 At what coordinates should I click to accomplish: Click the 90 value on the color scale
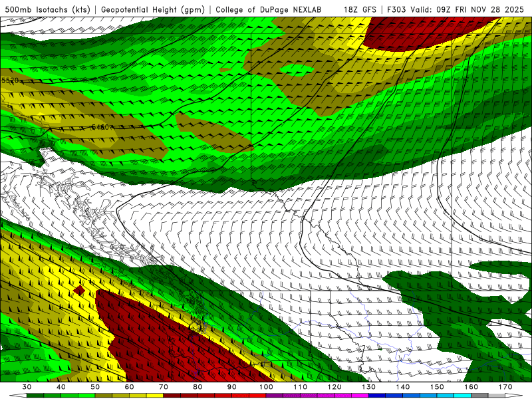(231, 387)
